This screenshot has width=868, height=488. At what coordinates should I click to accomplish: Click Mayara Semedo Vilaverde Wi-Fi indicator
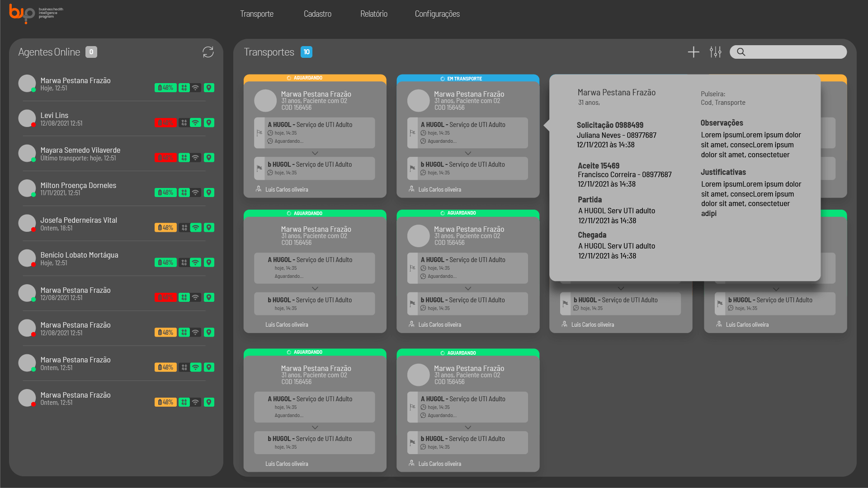click(195, 158)
